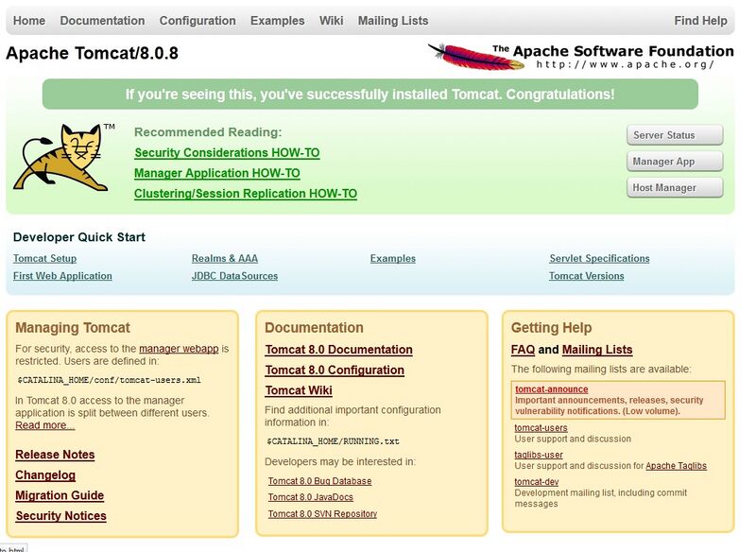756x552 pixels.
Task: Open the Wiki menu item
Action: click(330, 20)
